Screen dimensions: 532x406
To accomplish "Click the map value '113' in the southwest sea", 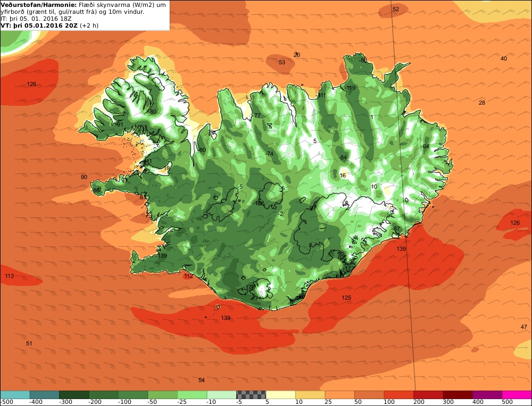I will pyautogui.click(x=10, y=276).
